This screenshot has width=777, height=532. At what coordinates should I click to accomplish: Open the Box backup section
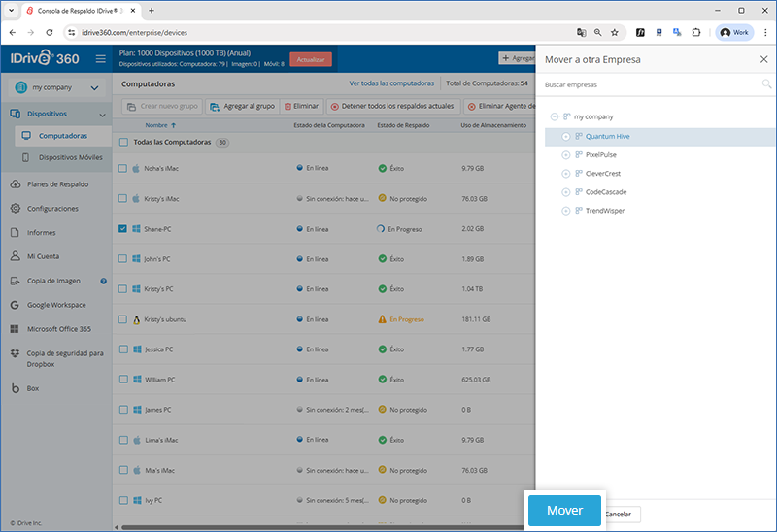[33, 388]
